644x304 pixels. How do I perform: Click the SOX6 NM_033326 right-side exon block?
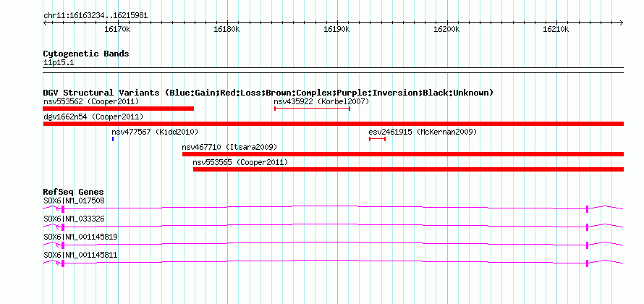(x=588, y=227)
